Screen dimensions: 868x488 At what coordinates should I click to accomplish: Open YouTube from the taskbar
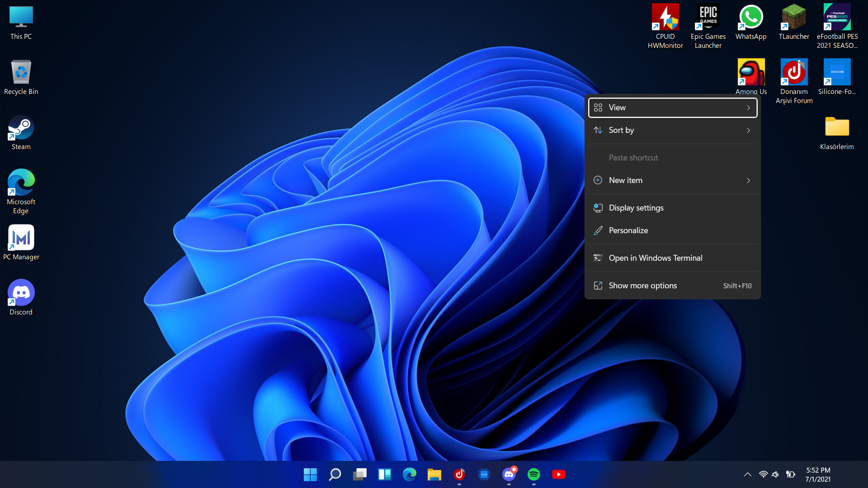[559, 474]
